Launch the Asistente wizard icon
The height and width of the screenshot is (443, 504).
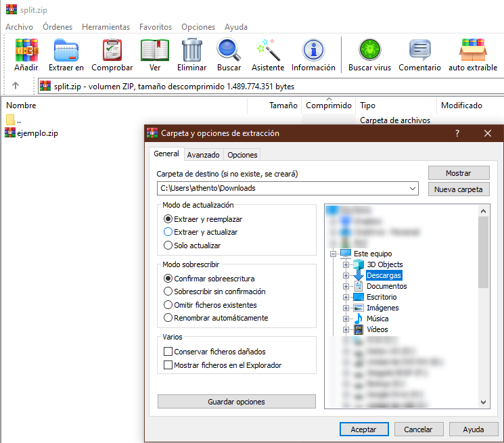[x=268, y=51]
